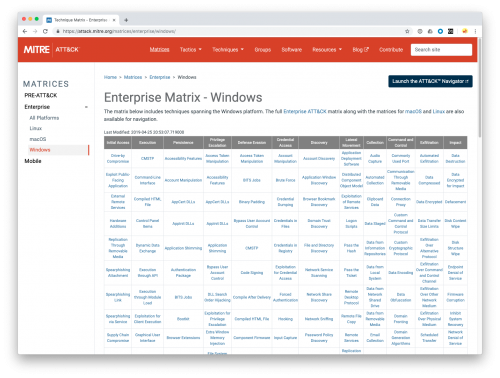This screenshot has height=378, width=500.
Task: Click the page vertical scrollbar
Action: pos(480,87)
